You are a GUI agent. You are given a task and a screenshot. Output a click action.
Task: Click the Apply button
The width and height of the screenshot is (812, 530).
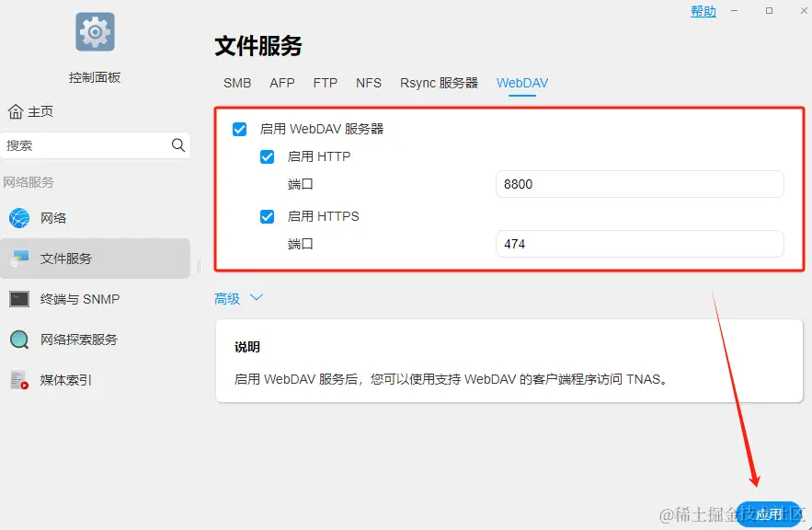769,514
